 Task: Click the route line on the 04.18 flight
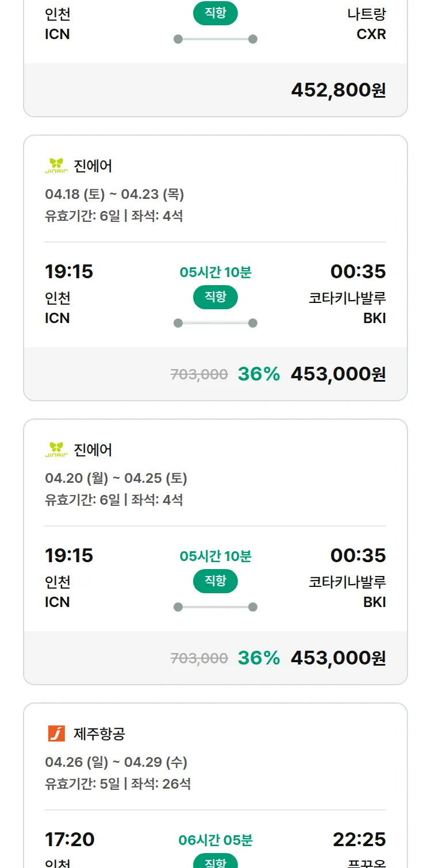215,323
